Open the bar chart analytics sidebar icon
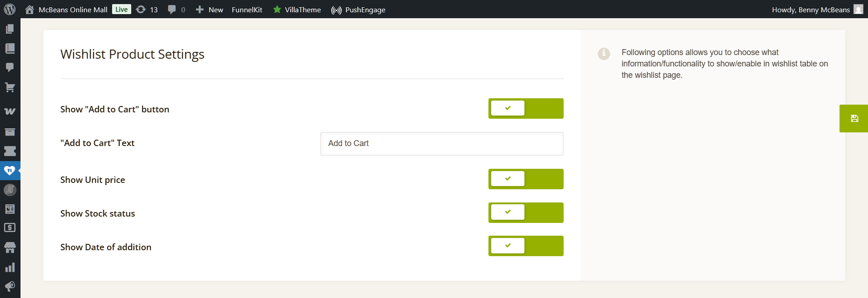Image resolution: width=868 pixels, height=298 pixels. pyautogui.click(x=10, y=268)
